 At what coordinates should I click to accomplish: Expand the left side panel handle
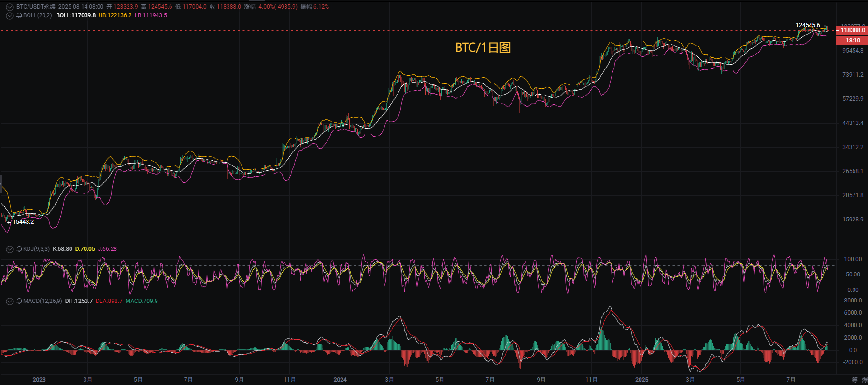click(1, 184)
